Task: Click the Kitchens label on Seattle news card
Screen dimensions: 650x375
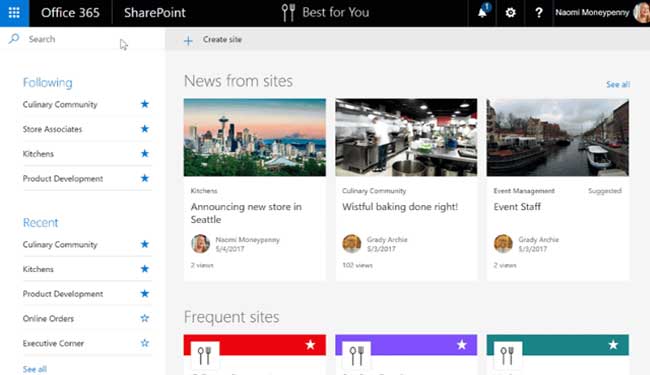Action: click(204, 191)
